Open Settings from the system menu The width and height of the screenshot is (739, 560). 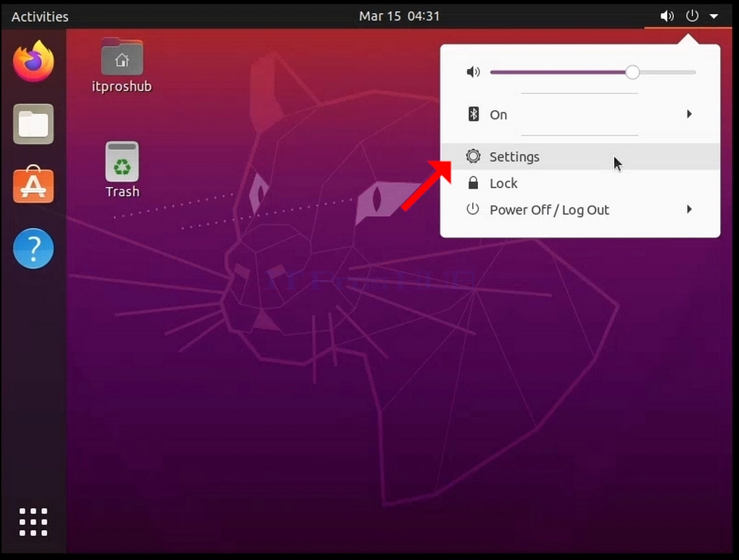pyautogui.click(x=580, y=157)
